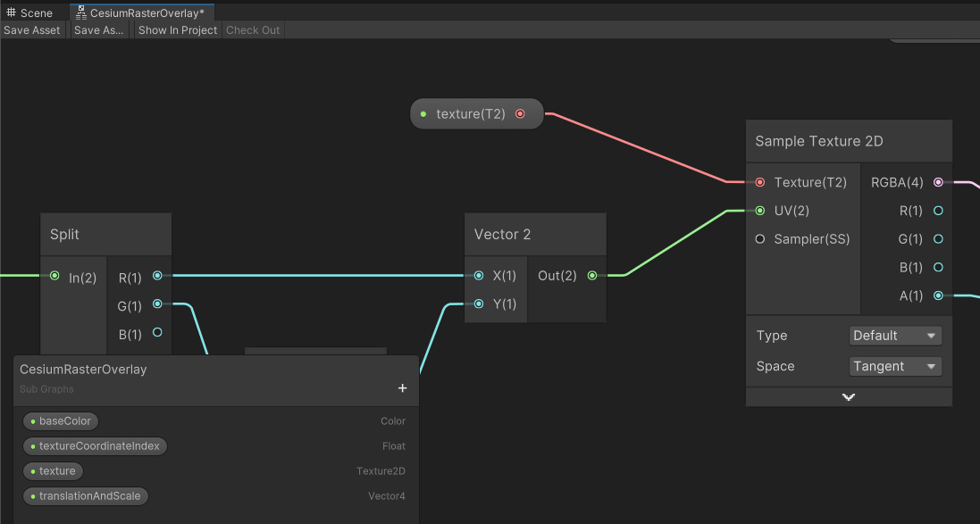Click the Type label in node settings
Viewport: 980px width, 524px height.
point(772,336)
